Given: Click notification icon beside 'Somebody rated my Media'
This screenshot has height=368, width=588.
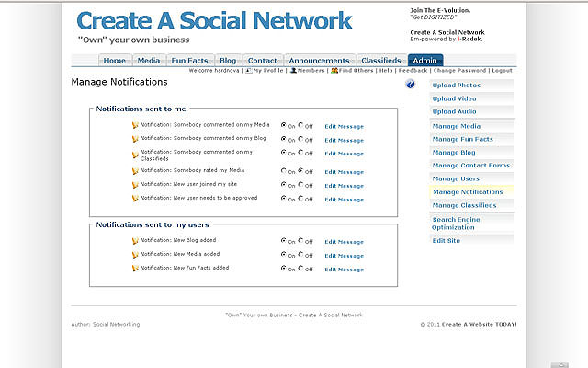Looking at the screenshot, I should point(135,170).
